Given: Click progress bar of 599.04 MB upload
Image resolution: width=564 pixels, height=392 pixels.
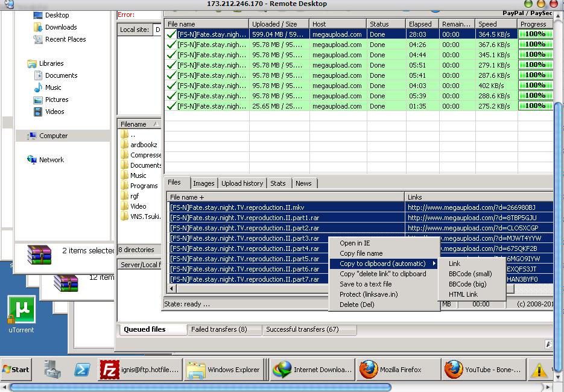Looking at the screenshot, I should [x=535, y=34].
